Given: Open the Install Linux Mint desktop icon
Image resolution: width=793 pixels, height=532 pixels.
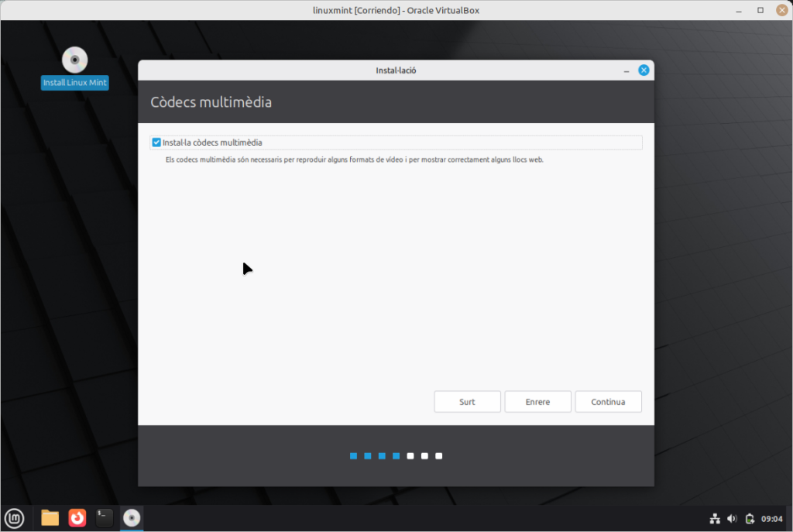Looking at the screenshot, I should point(75,61).
